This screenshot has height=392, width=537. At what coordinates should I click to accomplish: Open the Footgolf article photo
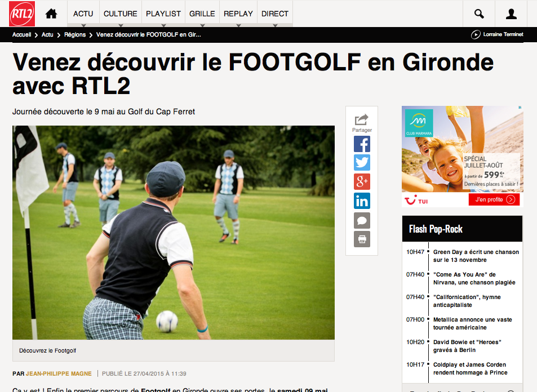coord(174,233)
